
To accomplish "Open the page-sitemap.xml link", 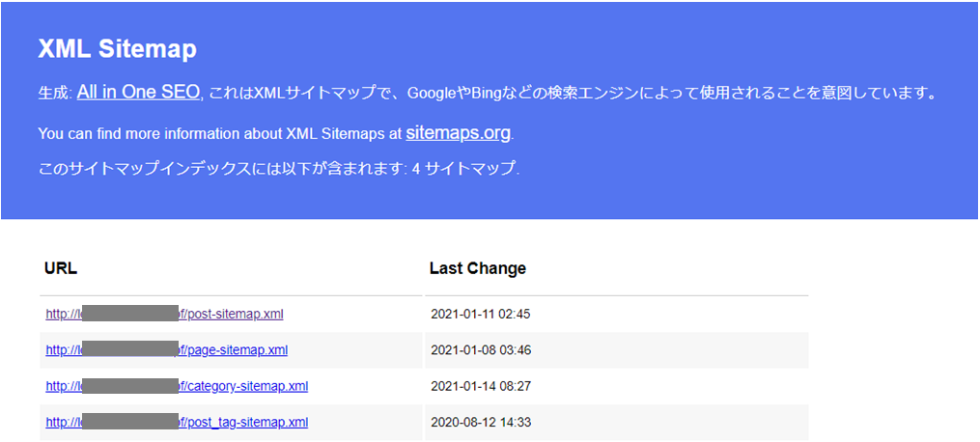I will tap(166, 350).
